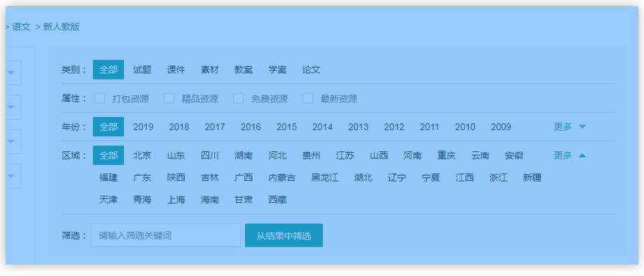Select the 学案 category
644x276 pixels.
click(277, 70)
